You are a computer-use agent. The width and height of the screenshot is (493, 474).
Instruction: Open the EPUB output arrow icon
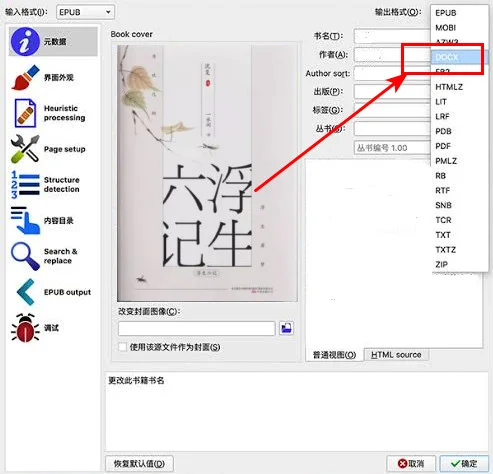pos(26,292)
